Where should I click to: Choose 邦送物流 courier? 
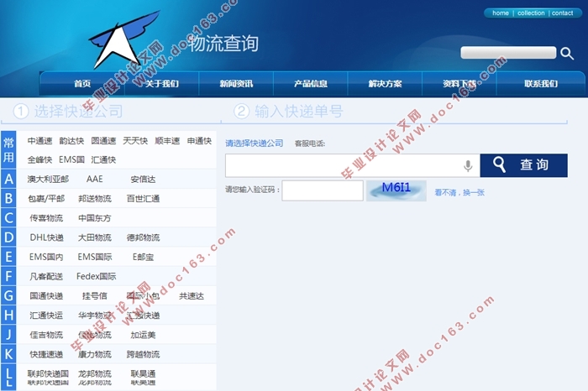click(x=95, y=199)
